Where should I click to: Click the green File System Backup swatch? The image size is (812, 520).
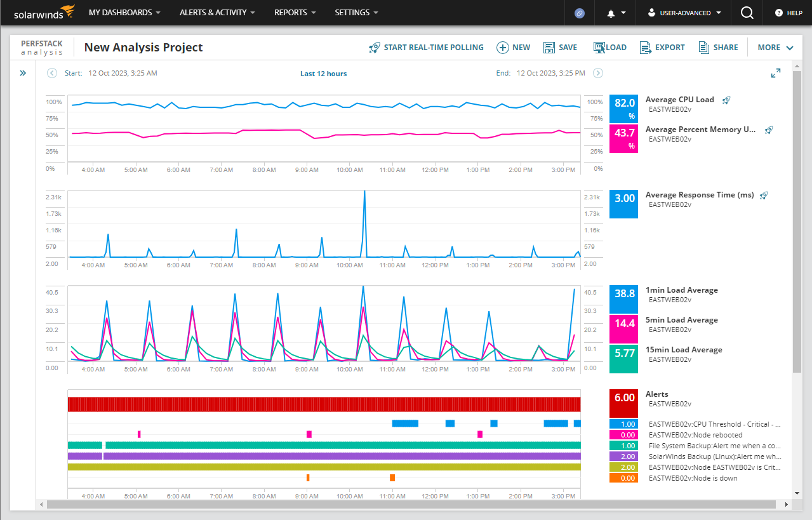pyautogui.click(x=625, y=446)
